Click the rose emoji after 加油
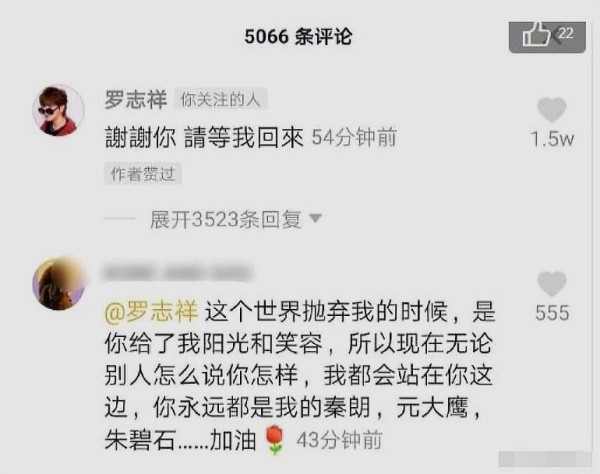Screen dimensions: 600x474 (275, 440)
